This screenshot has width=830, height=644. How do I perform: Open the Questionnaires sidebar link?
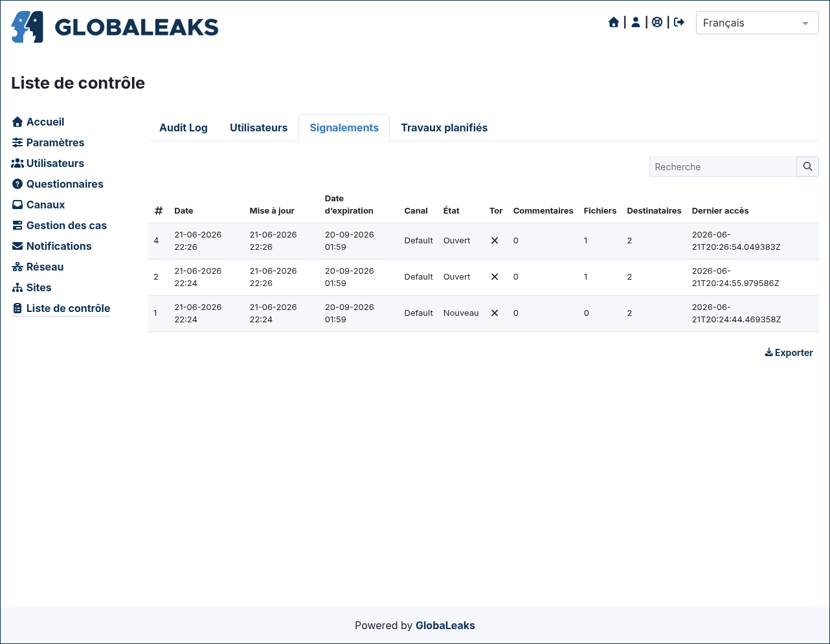coord(65,184)
